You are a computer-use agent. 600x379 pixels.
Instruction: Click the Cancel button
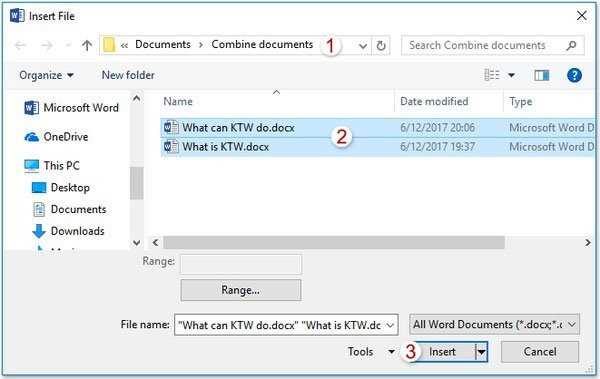pyautogui.click(x=540, y=352)
